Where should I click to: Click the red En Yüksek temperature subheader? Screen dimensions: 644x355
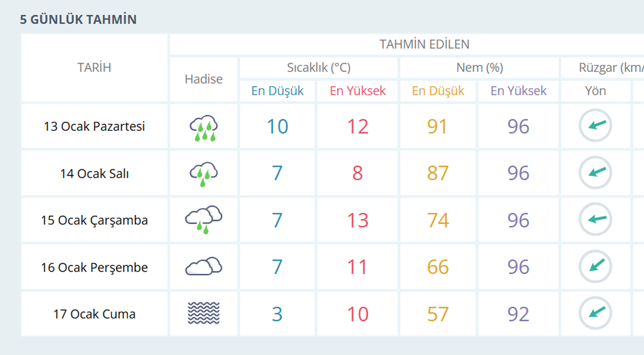357,91
